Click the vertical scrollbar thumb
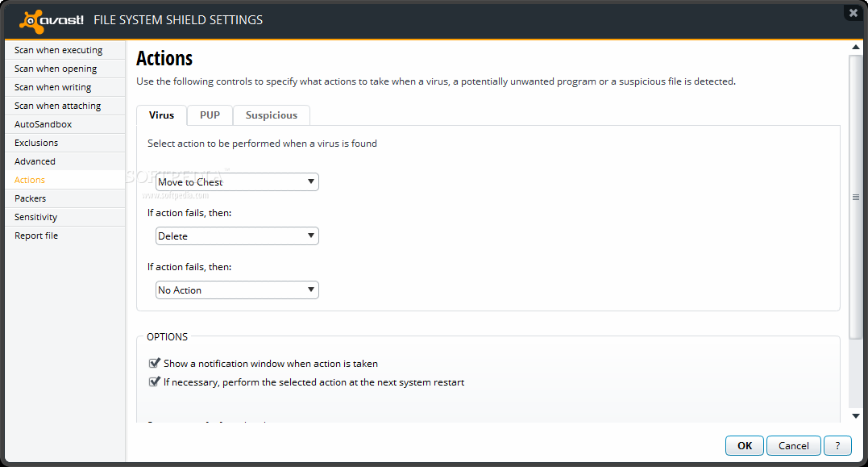 coord(856,197)
